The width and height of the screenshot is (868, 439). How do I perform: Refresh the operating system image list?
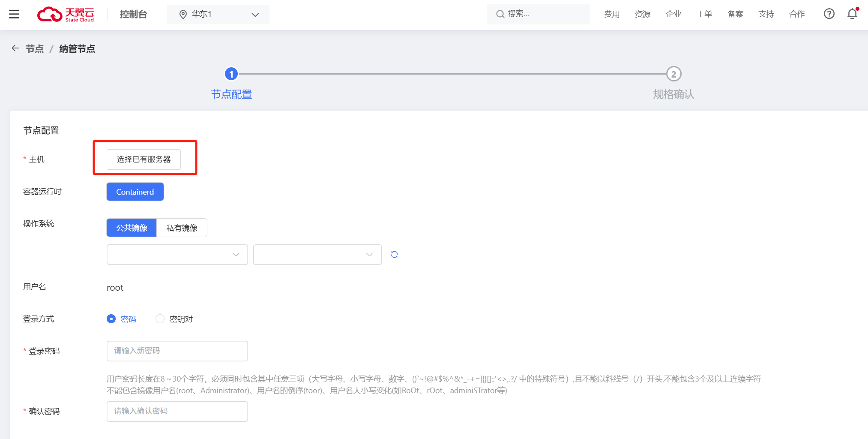(394, 255)
